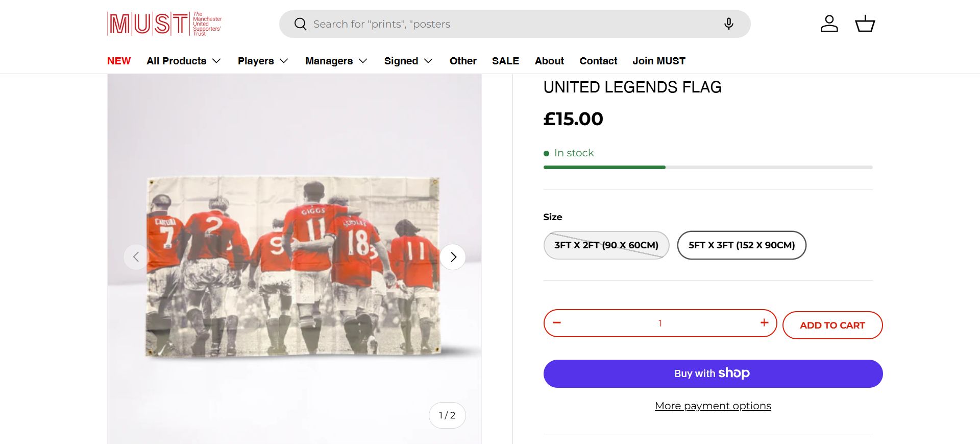Expand Players dropdown menu
980x444 pixels.
click(x=263, y=61)
